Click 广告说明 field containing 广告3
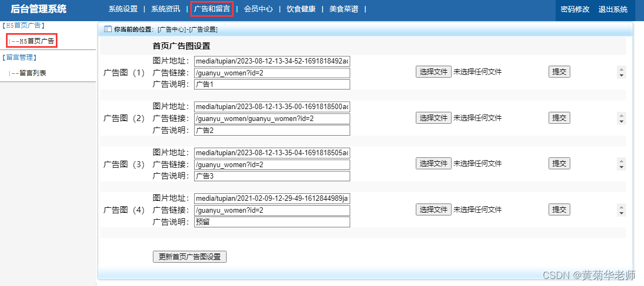The width and height of the screenshot is (644, 286). pyautogui.click(x=272, y=176)
